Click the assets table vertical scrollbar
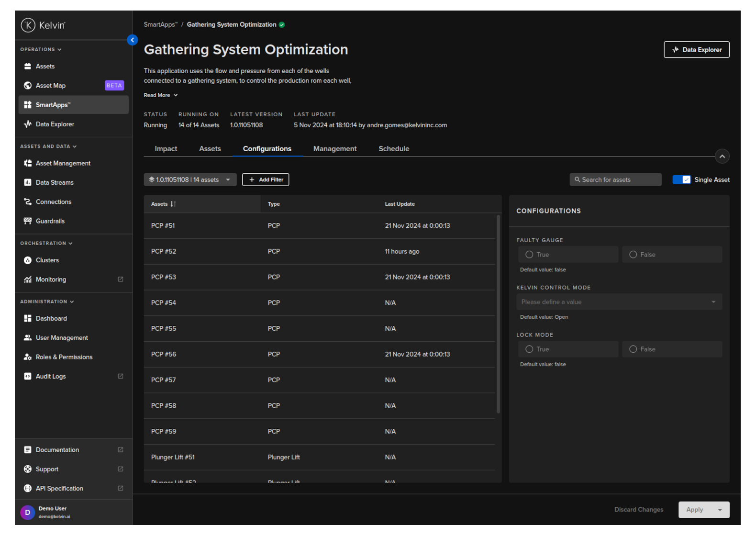This screenshot has height=536, width=756. 498,314
